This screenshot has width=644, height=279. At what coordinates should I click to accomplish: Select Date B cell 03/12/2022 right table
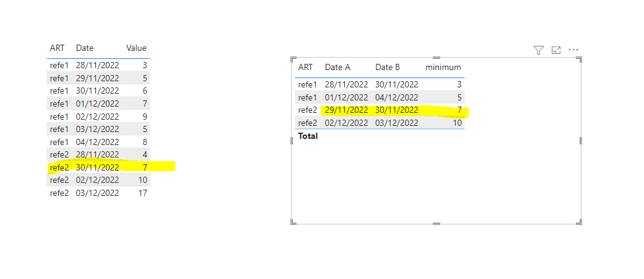pos(397,123)
